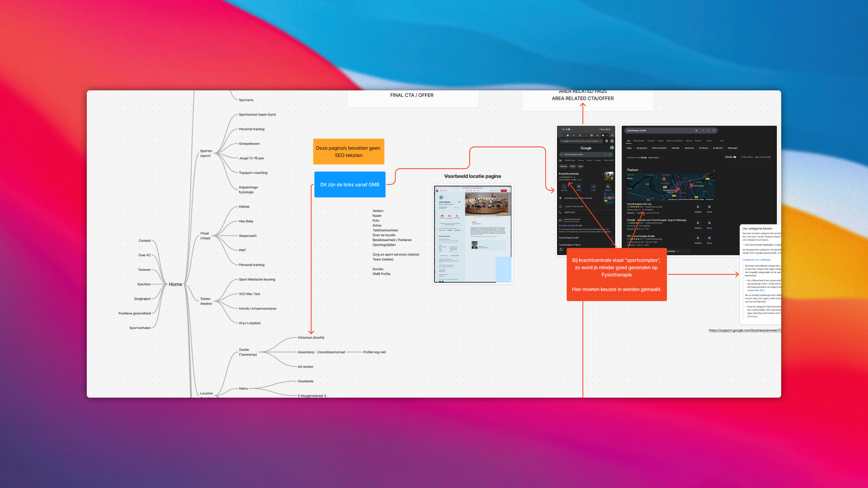Click the Website icon for DTC Fysiotherapie Zwolle

pyautogui.click(x=698, y=238)
